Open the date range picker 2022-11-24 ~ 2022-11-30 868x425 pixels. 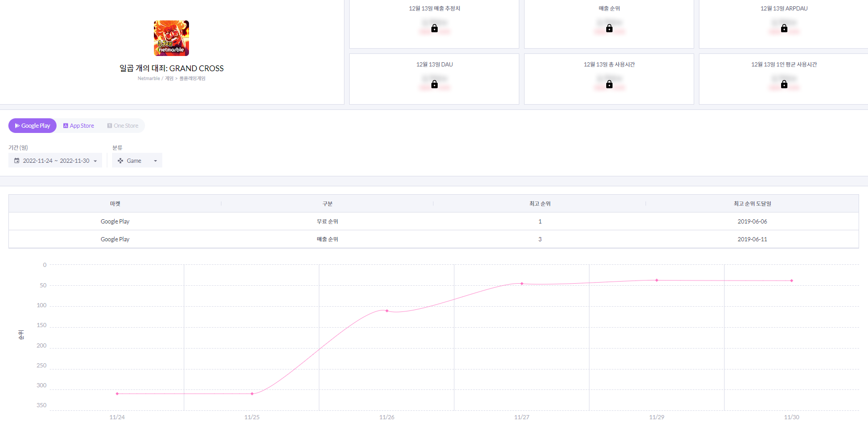55,161
